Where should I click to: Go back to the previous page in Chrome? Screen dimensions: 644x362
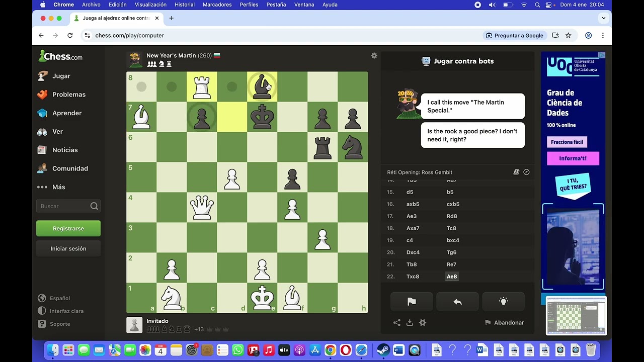click(41, 35)
